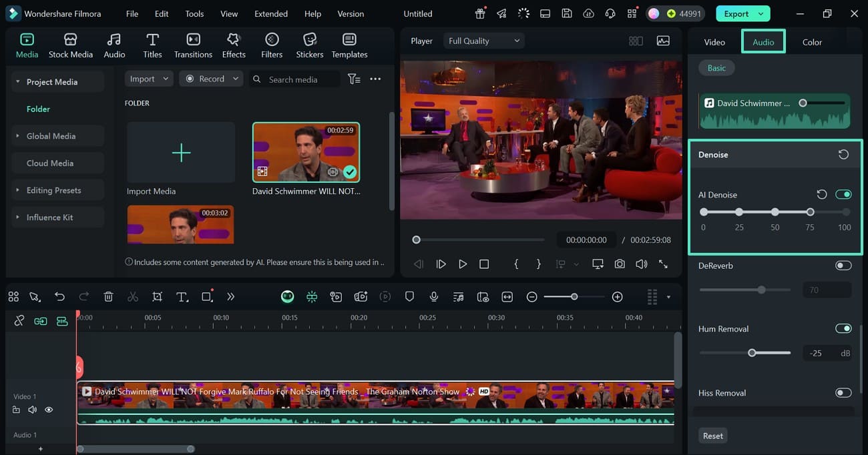
Task: Open the Tools menu
Action: point(194,13)
